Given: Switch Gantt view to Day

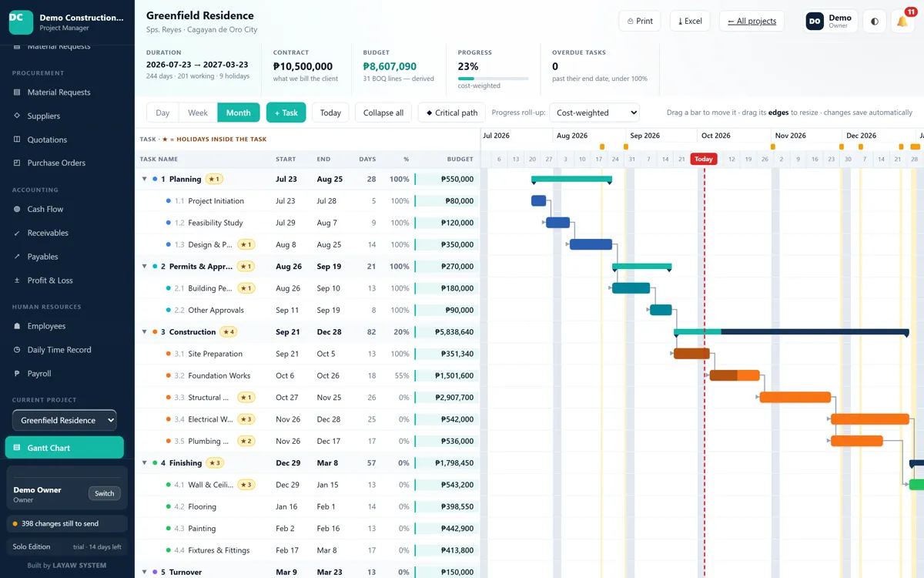Looking at the screenshot, I should [x=162, y=113].
